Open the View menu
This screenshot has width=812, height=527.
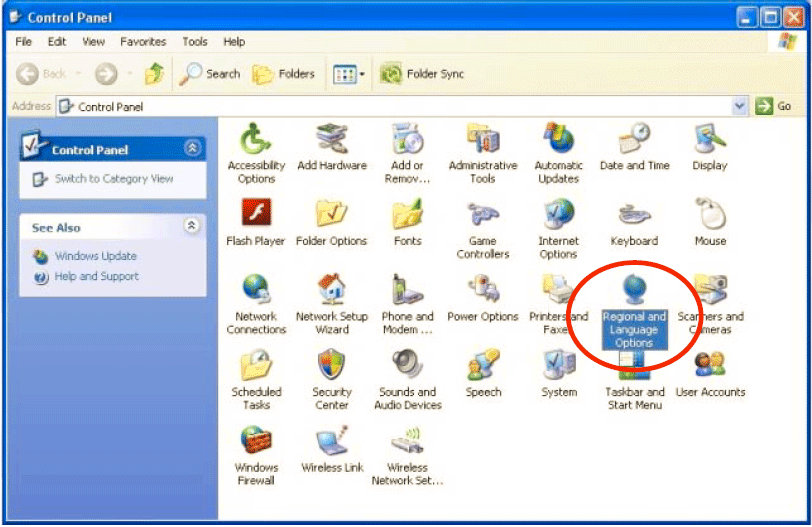93,41
